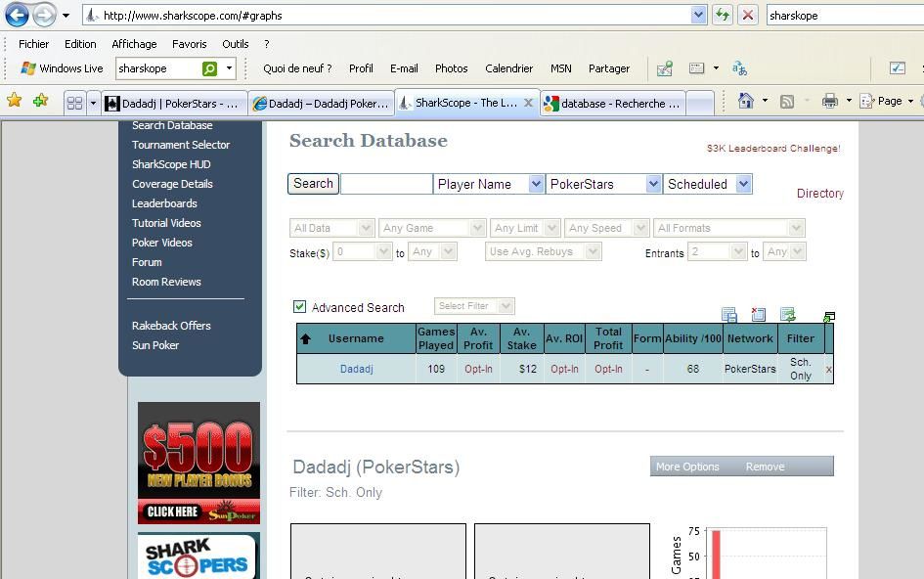Open the Quick Tabs grid icon

click(75, 103)
